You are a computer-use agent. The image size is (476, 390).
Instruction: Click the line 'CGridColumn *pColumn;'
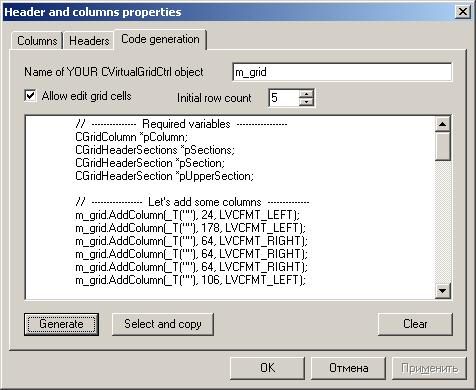132,137
